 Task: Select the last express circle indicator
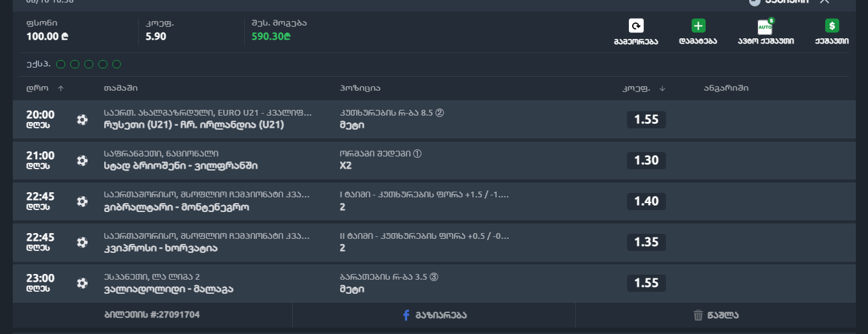click(x=117, y=64)
